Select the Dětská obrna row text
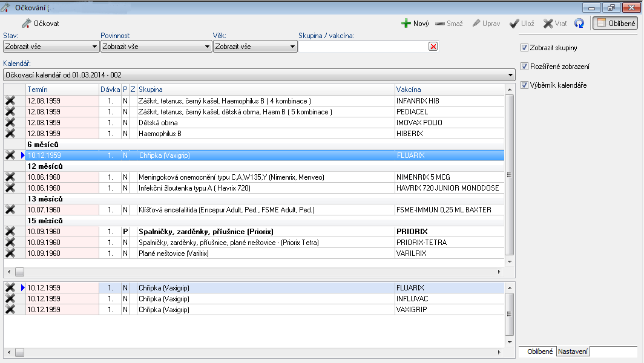 158,123
